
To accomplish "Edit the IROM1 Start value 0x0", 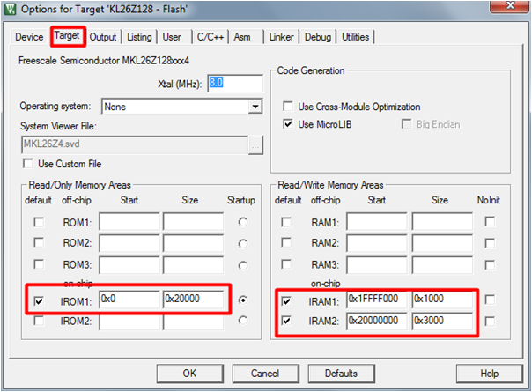I will pos(129,300).
